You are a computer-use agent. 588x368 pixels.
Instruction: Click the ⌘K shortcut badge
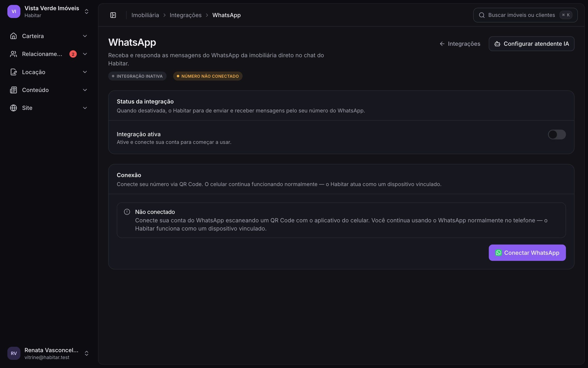click(x=566, y=15)
